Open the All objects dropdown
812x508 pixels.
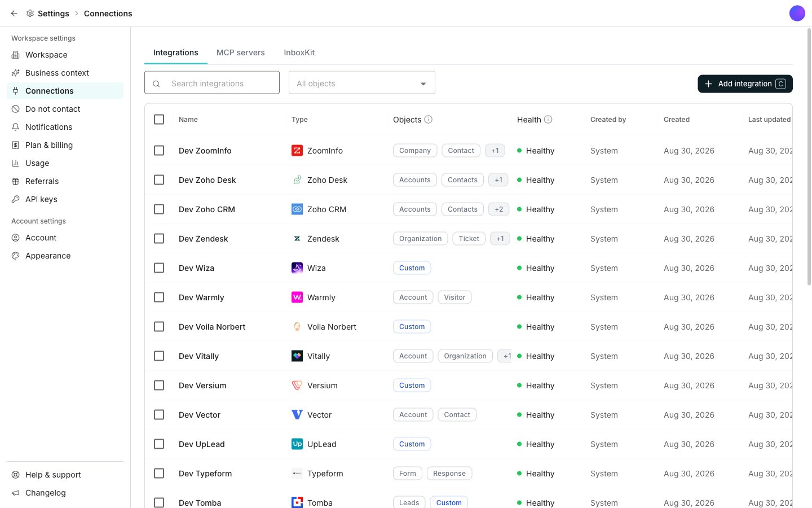362,83
